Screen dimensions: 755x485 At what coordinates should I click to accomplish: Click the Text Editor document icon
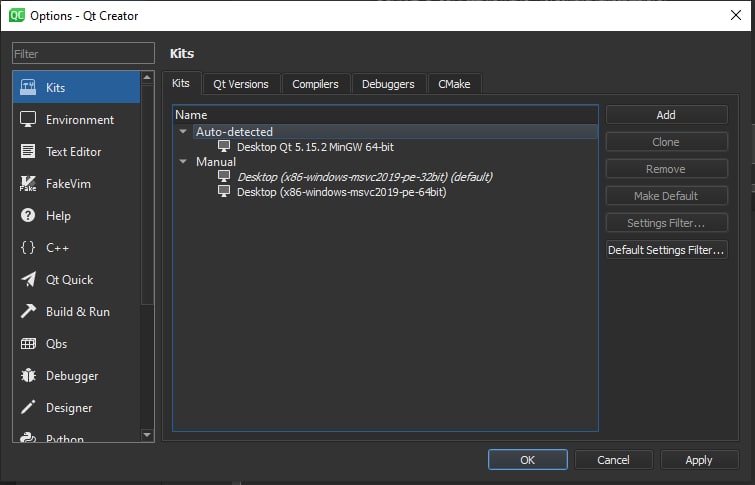pos(28,151)
